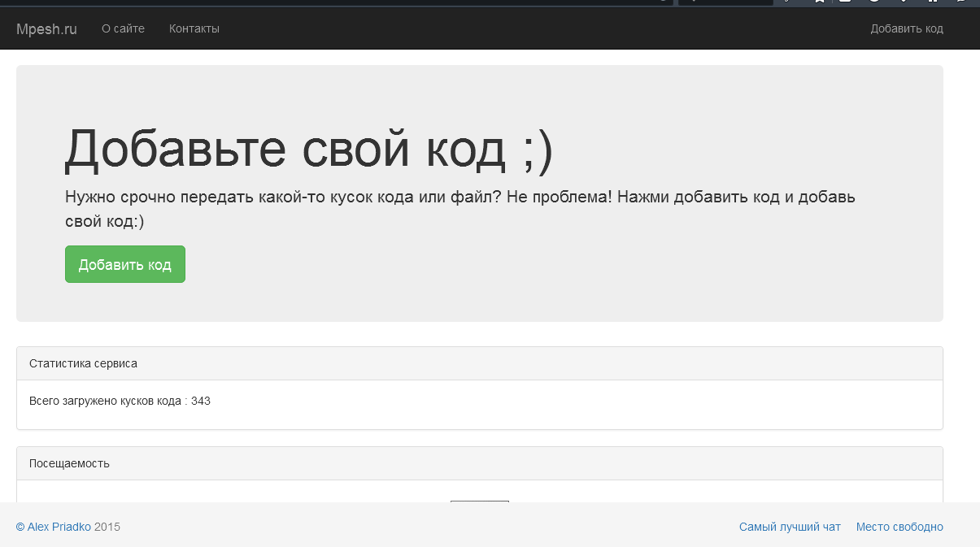Click the Добавьте свой код heading
Image resolution: width=980 pixels, height=547 pixels.
point(308,150)
